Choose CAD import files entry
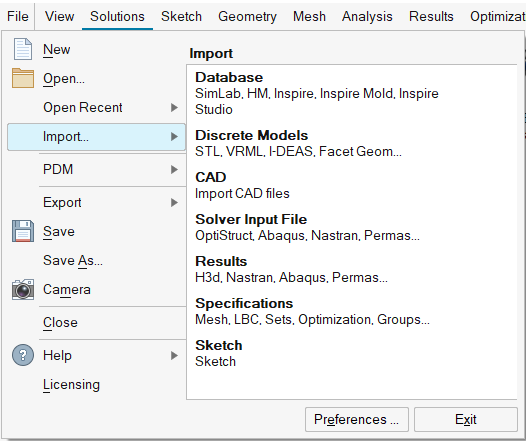Viewport: 526px width, 441px height. point(242,185)
